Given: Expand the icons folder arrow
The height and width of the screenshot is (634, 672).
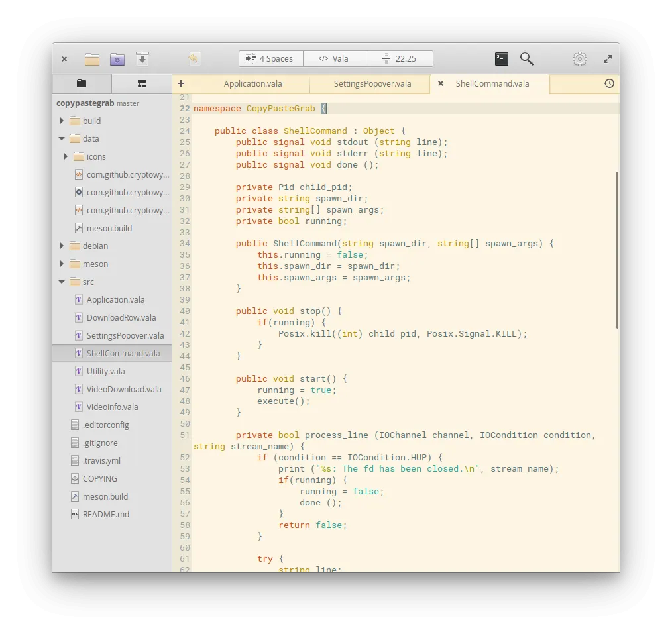Looking at the screenshot, I should (x=66, y=157).
